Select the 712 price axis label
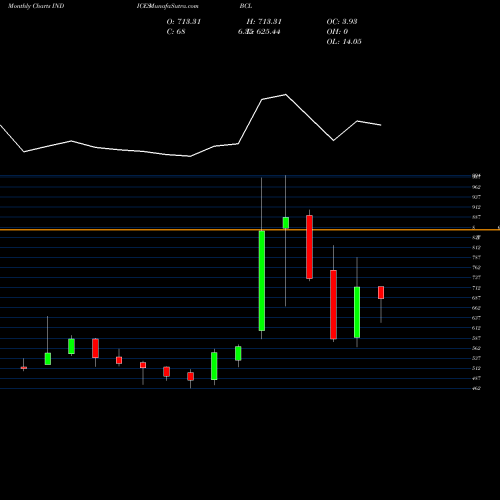Viewport: 500px width, 500px height. click(x=476, y=288)
